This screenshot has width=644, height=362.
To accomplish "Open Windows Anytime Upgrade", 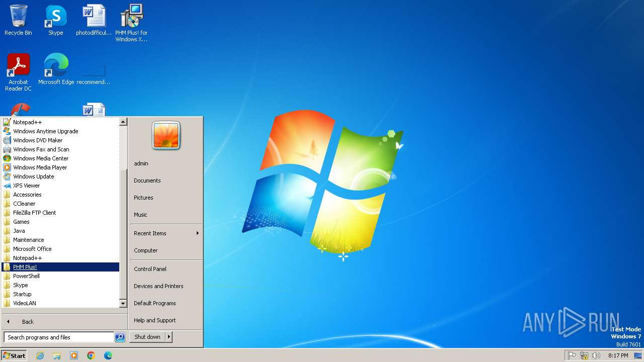I will (60, 131).
